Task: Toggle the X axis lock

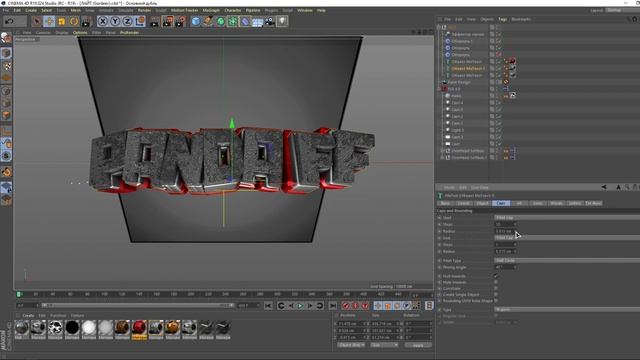Action: click(103, 21)
